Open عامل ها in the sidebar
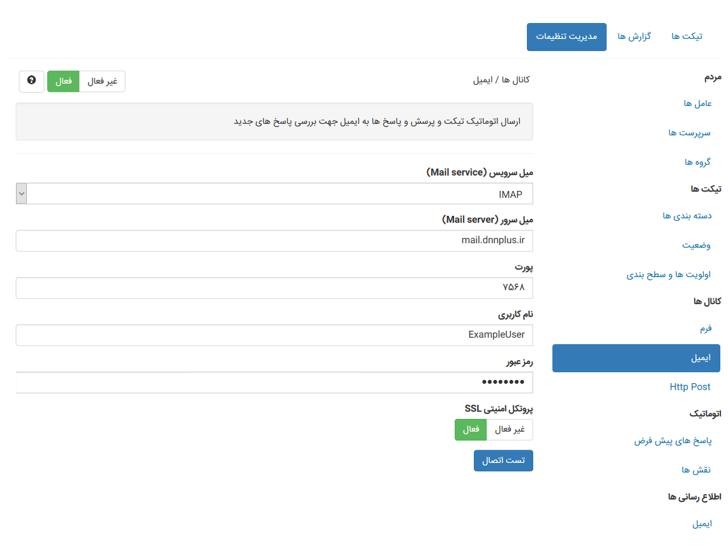Viewport: 728px width, 560px height. 697,103
